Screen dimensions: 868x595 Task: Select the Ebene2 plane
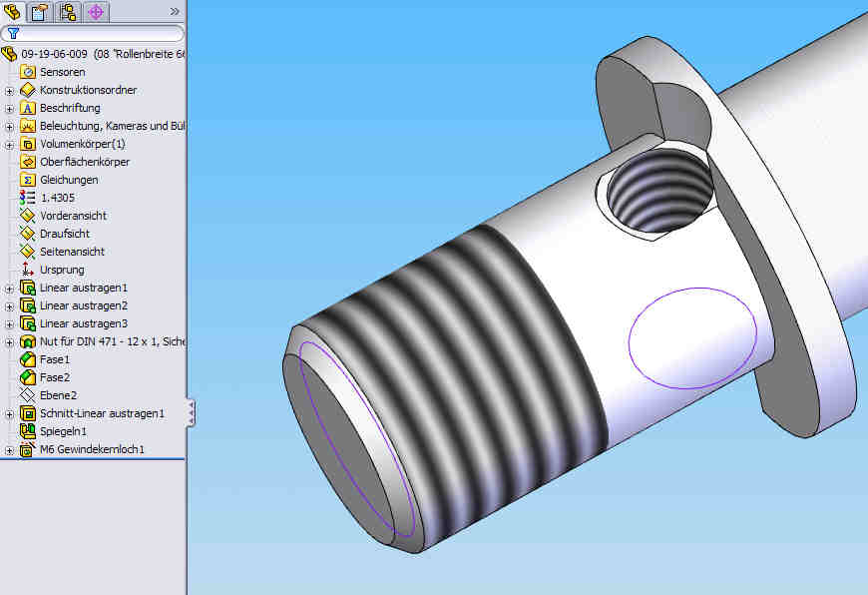(x=58, y=395)
